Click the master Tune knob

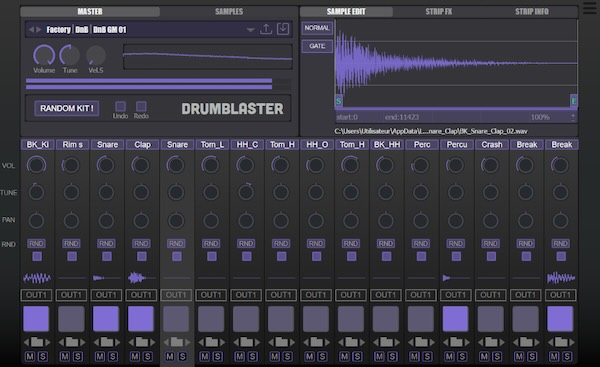[x=70, y=55]
